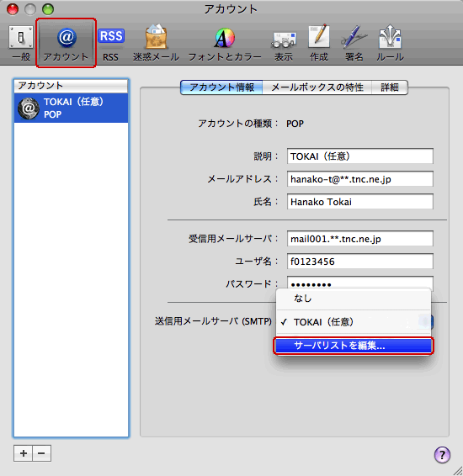This screenshot has width=463, height=476.
Task: Open the RSS preferences pane
Action: tap(111, 44)
